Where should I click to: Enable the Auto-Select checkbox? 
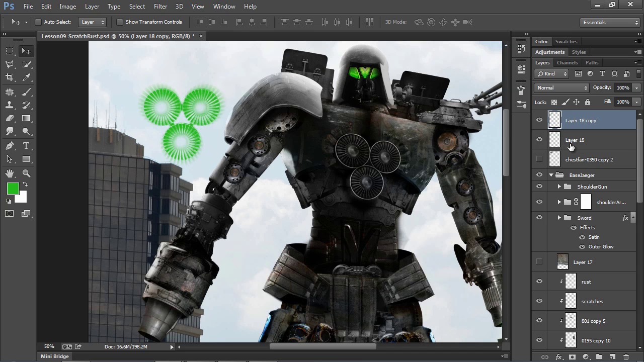click(x=38, y=22)
